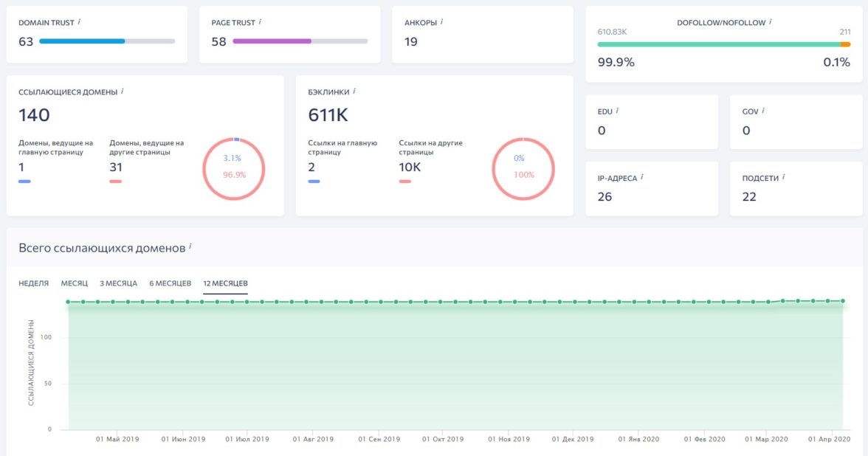Click the info icon beside Подсети
Screen dimensions: 868x456
[x=783, y=178]
